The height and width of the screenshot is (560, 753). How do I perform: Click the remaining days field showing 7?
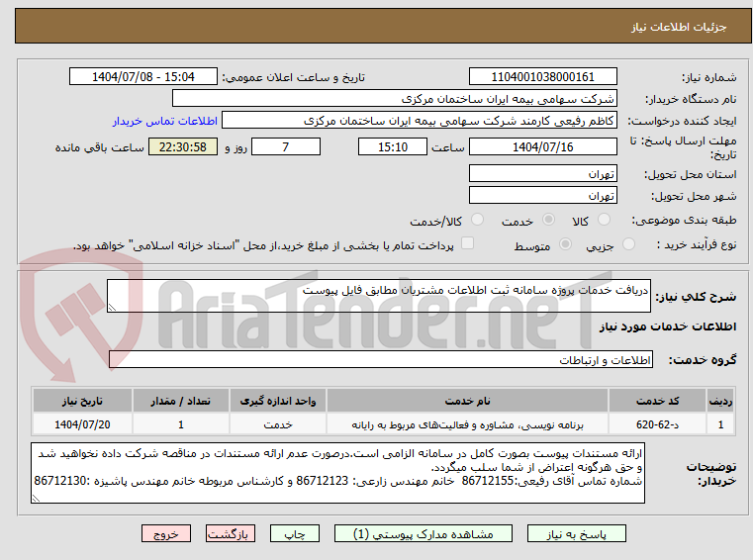click(x=286, y=147)
